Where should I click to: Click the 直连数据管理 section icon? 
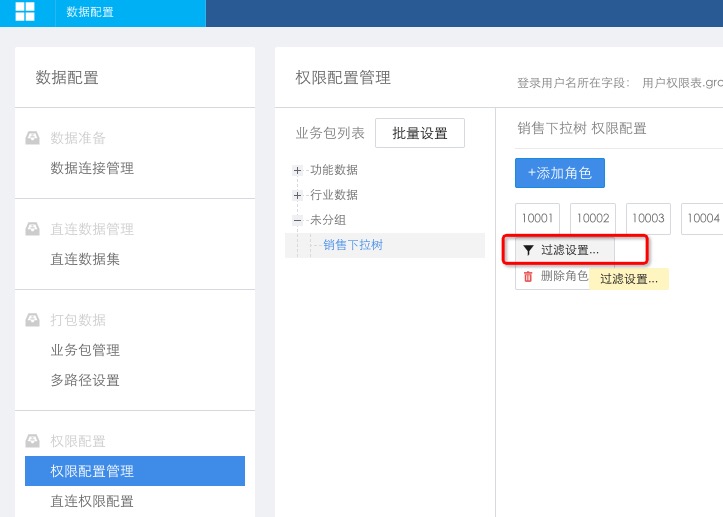[x=32, y=229]
